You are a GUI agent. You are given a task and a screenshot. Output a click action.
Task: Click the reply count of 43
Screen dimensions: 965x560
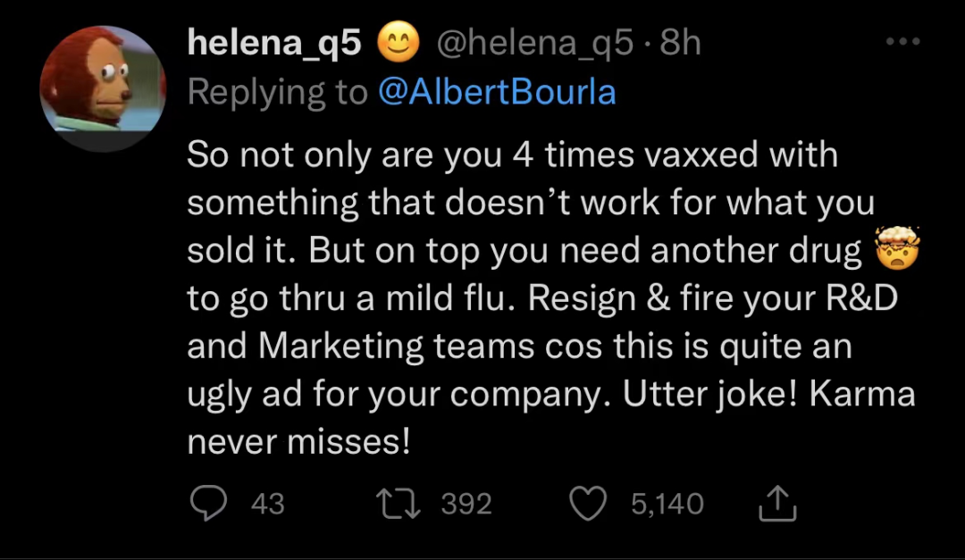(268, 505)
